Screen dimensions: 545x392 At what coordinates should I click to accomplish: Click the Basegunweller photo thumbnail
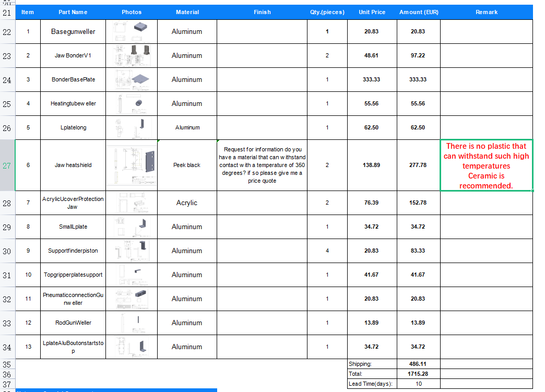point(132,32)
